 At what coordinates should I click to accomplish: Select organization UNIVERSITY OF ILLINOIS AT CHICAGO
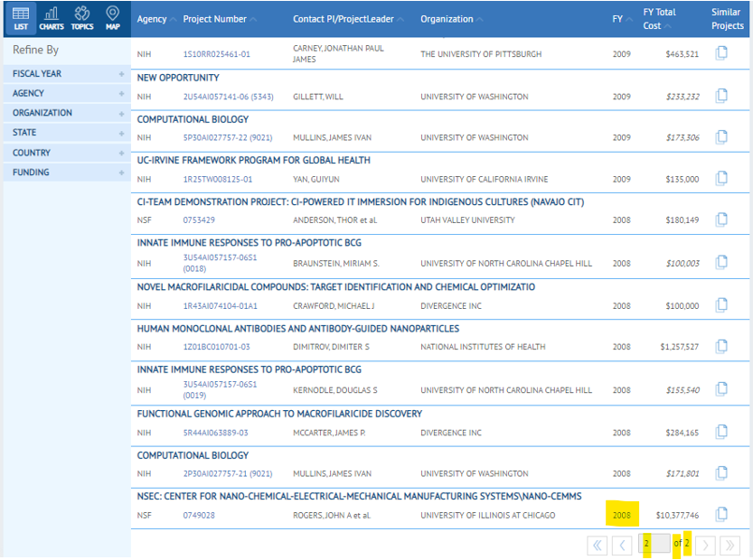point(488,516)
